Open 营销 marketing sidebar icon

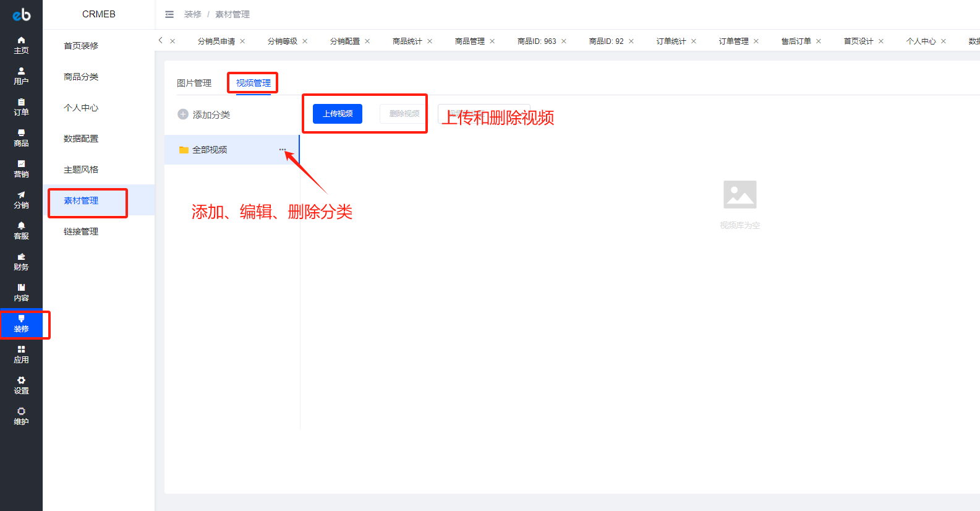(21, 165)
